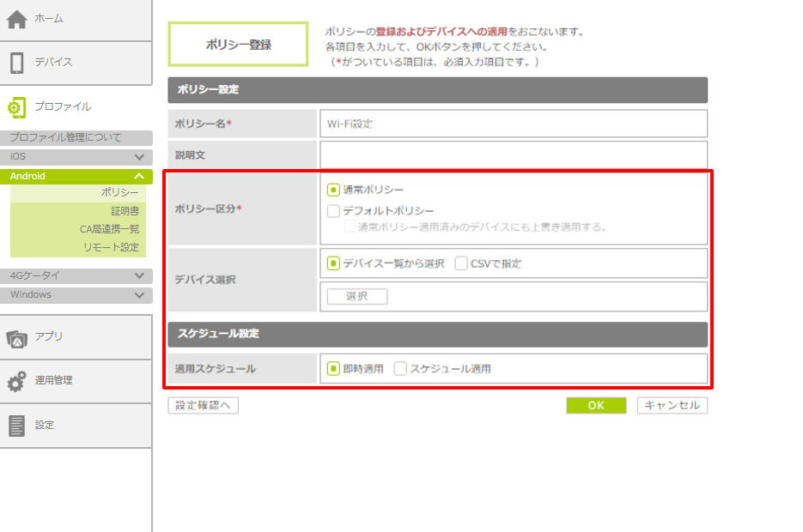Select the 通常ポリシー radio option
Image resolution: width=803 pixels, height=532 pixels.
pos(333,190)
